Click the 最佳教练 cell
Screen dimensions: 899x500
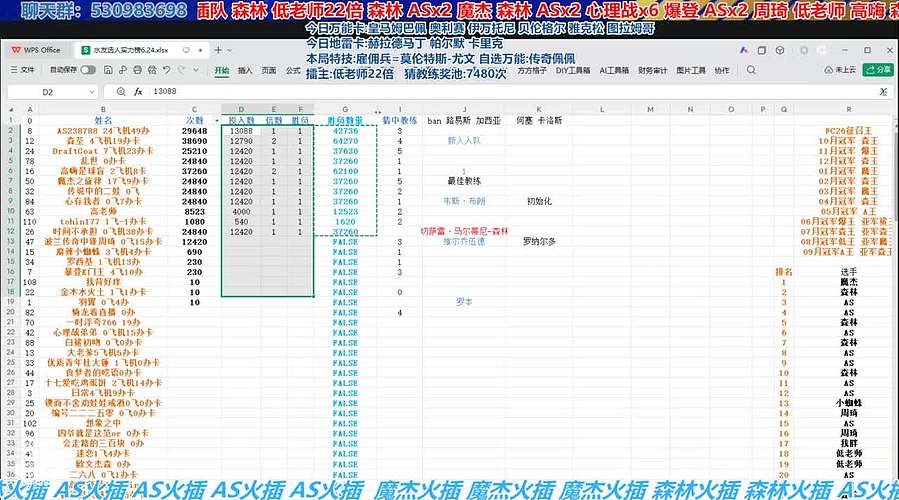[x=464, y=181]
